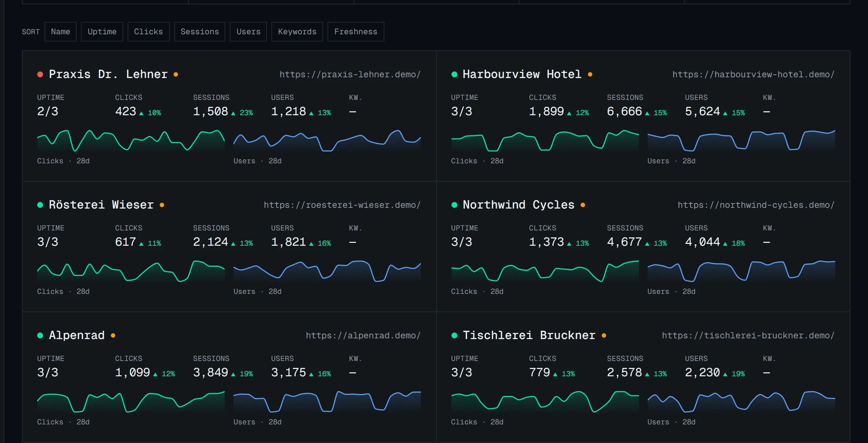Open Praxis Dr. Lehner clicks sparkline chart
The height and width of the screenshot is (443, 868).
131,140
